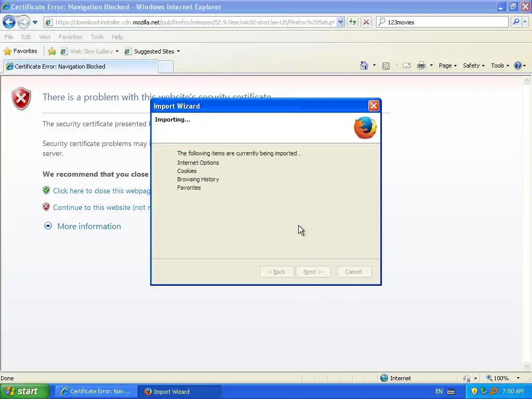Open the Favorites menu in menu bar
Viewport: 532px width, 399px height.
[x=70, y=37]
